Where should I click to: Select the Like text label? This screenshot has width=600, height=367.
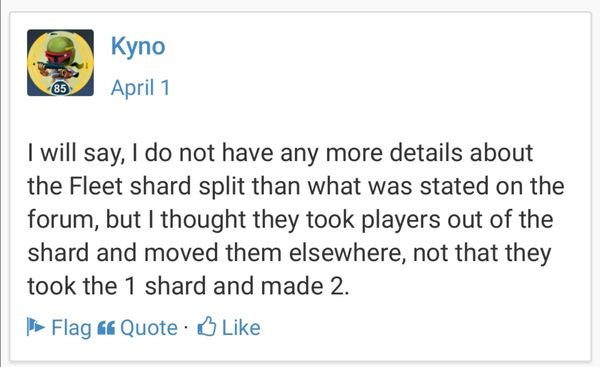[x=241, y=328]
